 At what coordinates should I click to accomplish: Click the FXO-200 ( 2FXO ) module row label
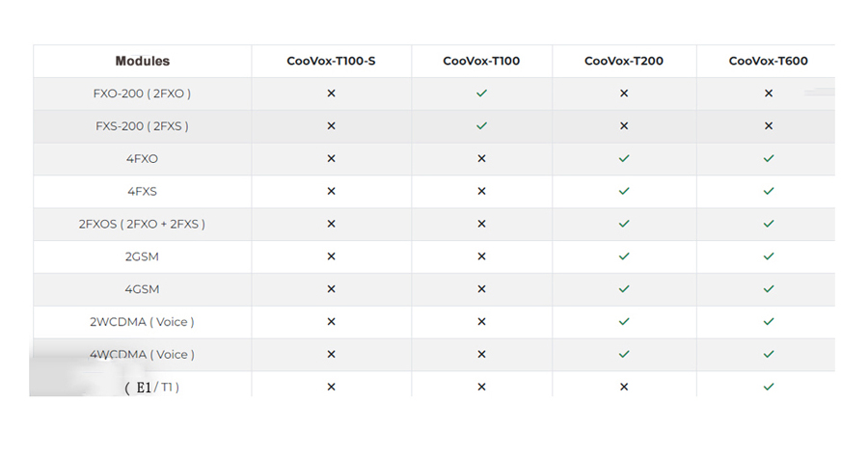pyautogui.click(x=142, y=94)
